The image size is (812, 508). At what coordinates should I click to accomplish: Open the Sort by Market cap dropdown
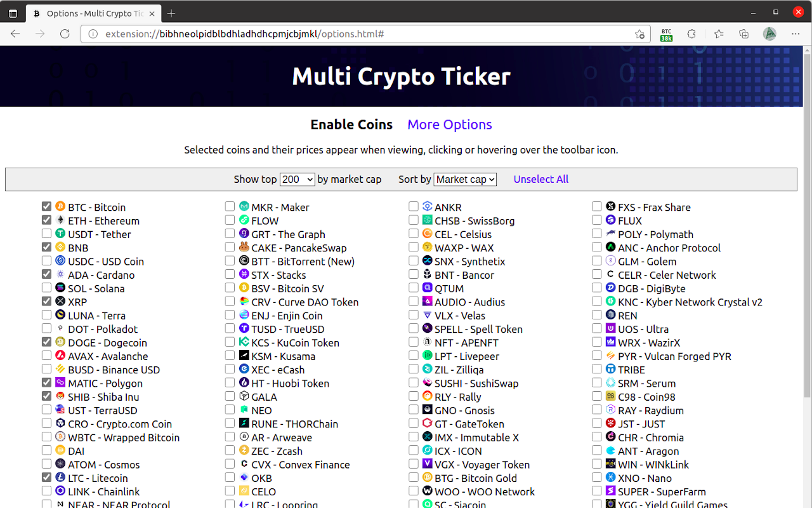(x=465, y=180)
